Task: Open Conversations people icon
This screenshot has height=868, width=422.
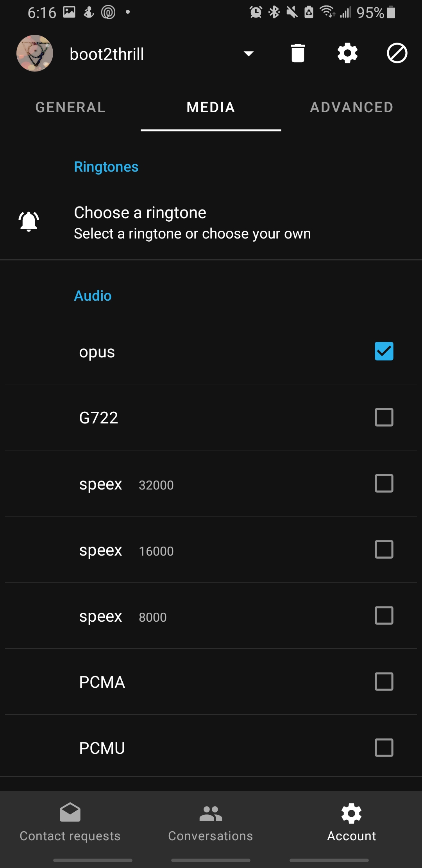Action: coord(211,813)
